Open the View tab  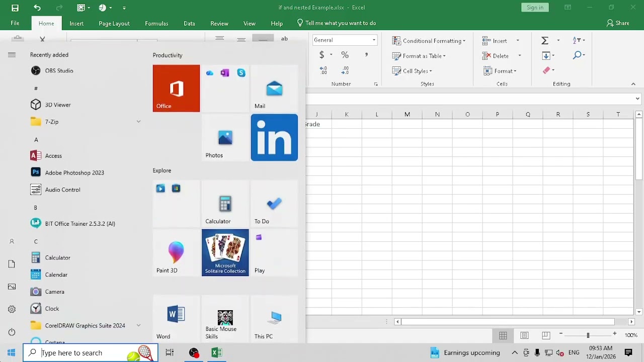tap(250, 23)
